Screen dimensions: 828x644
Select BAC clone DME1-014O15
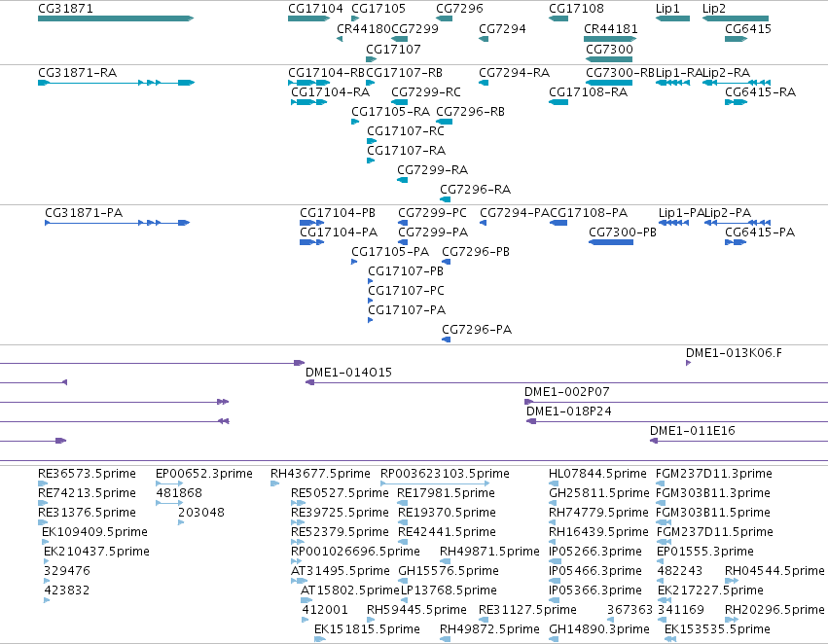(566, 382)
